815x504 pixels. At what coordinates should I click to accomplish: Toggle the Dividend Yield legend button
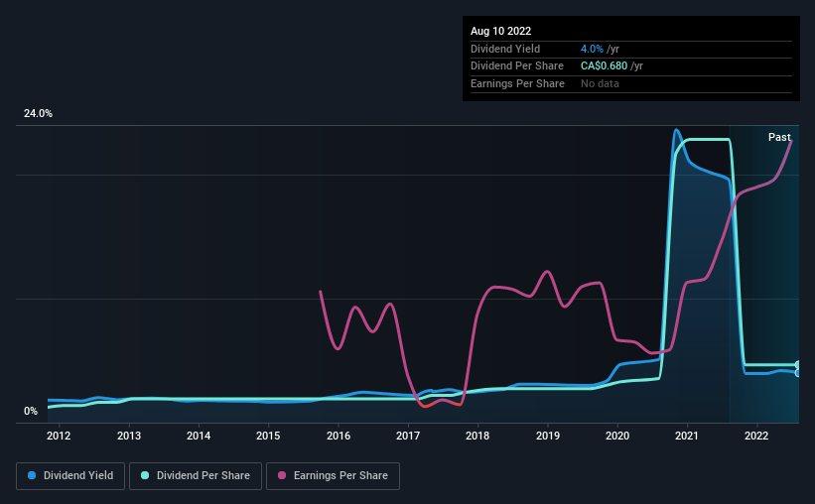pos(70,476)
